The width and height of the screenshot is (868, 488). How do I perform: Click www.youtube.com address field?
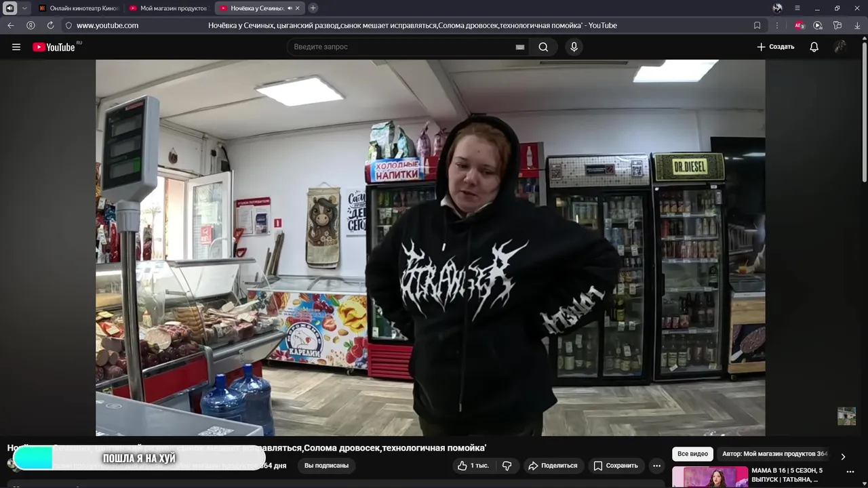tap(107, 25)
